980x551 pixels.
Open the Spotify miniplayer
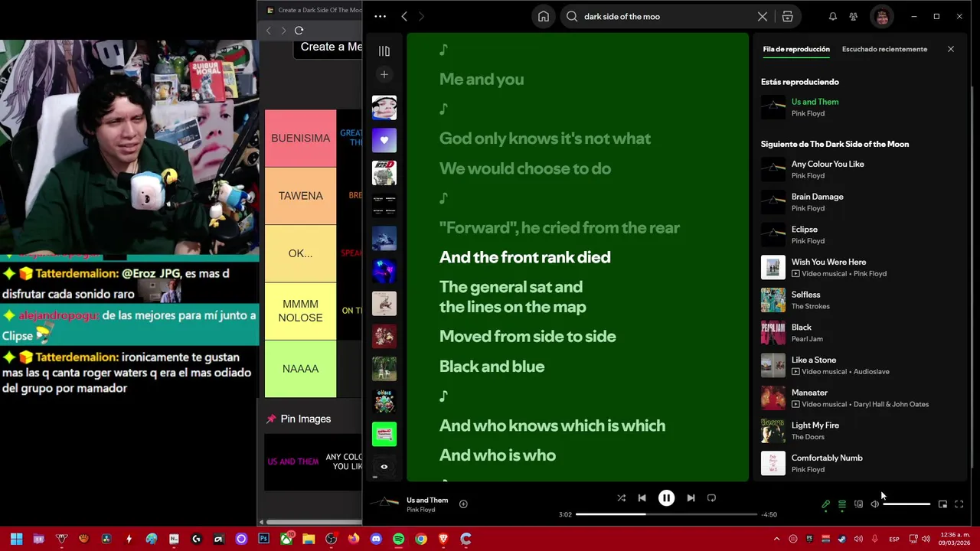pos(942,504)
